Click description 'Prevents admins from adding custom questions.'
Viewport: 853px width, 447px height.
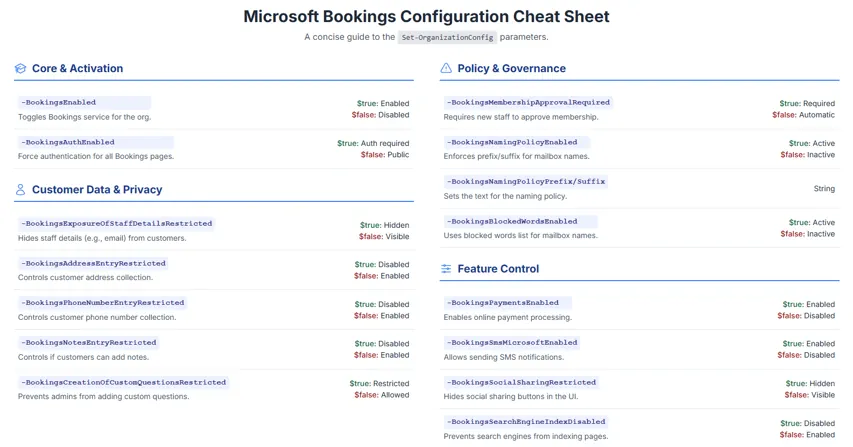(x=104, y=397)
